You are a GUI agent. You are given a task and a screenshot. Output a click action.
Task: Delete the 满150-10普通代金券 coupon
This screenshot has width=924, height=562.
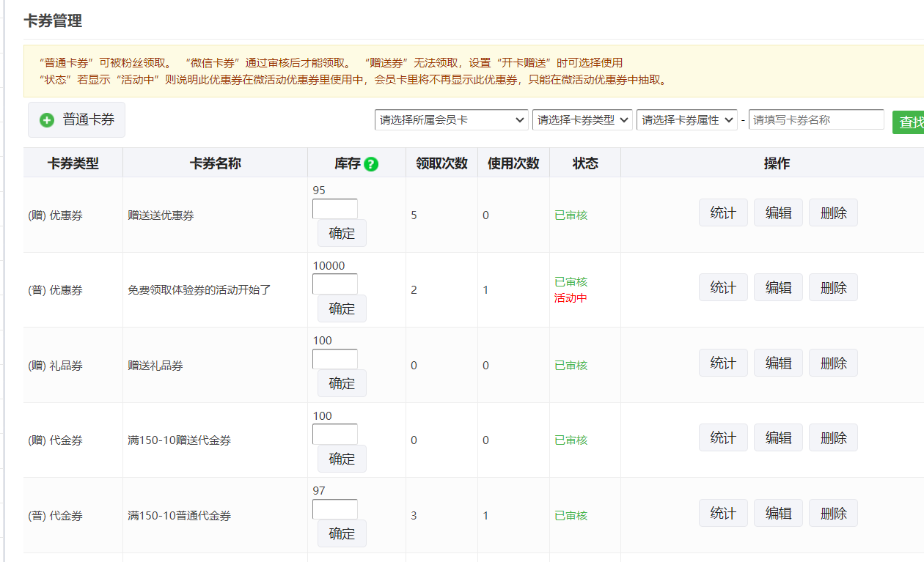click(x=833, y=513)
